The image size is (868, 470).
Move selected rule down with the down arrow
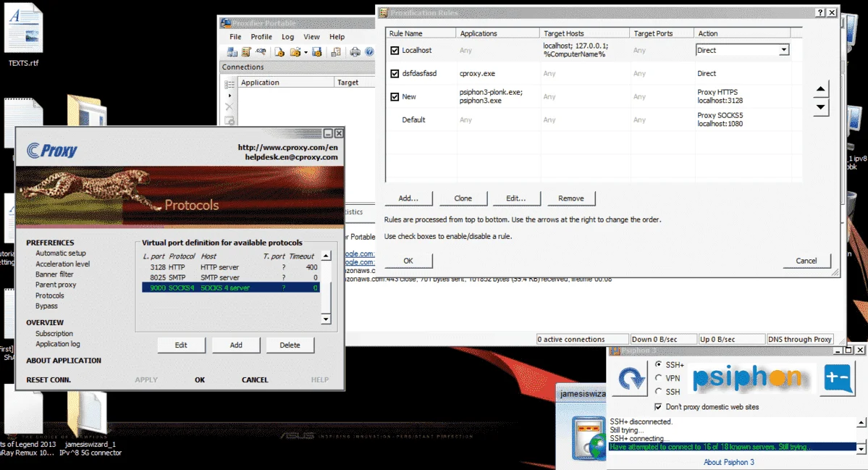pos(821,107)
